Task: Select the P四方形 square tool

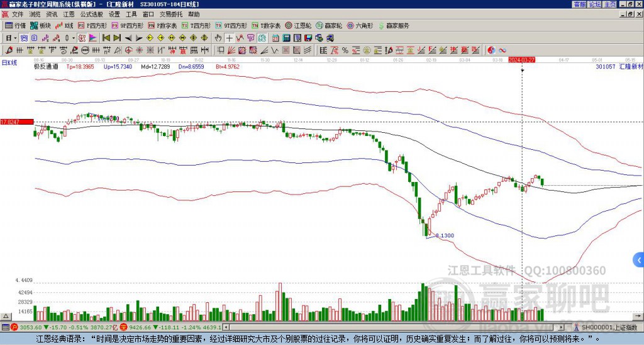Action: (94, 26)
